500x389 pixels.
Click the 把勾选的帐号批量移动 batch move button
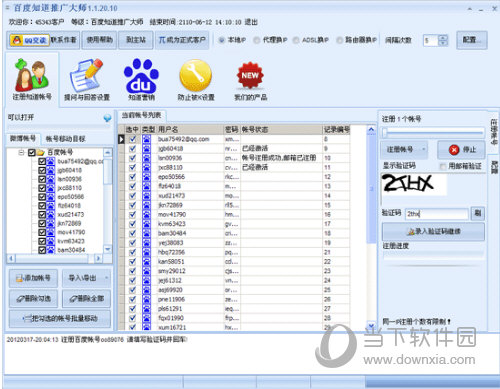[x=60, y=319]
